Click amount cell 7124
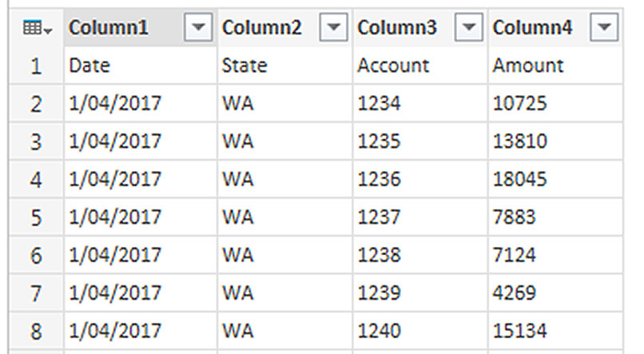 coord(555,255)
